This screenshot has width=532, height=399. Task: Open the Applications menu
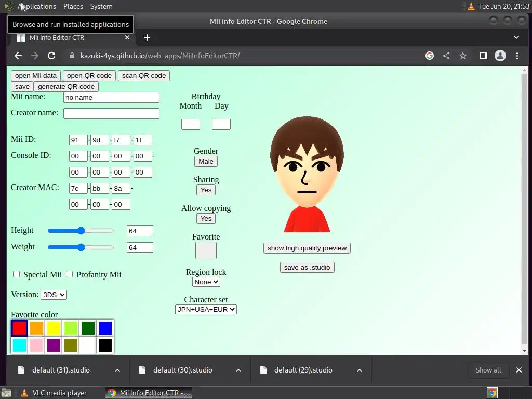(x=37, y=6)
